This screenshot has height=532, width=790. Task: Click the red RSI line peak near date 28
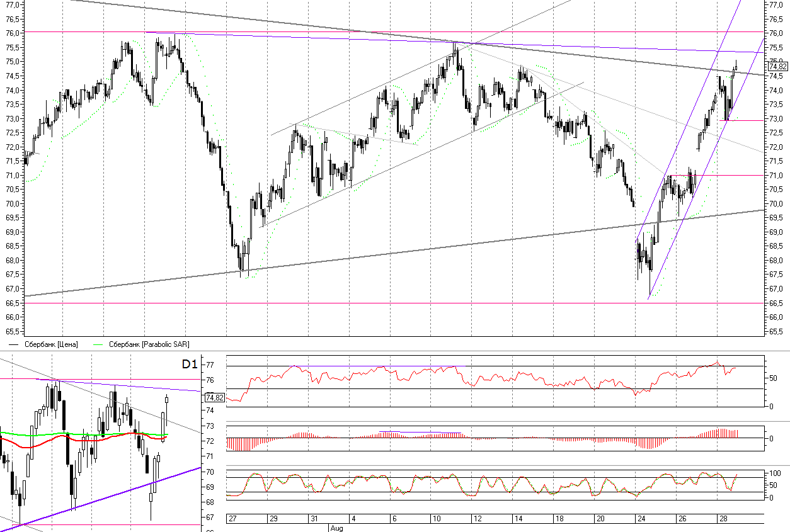click(x=717, y=363)
